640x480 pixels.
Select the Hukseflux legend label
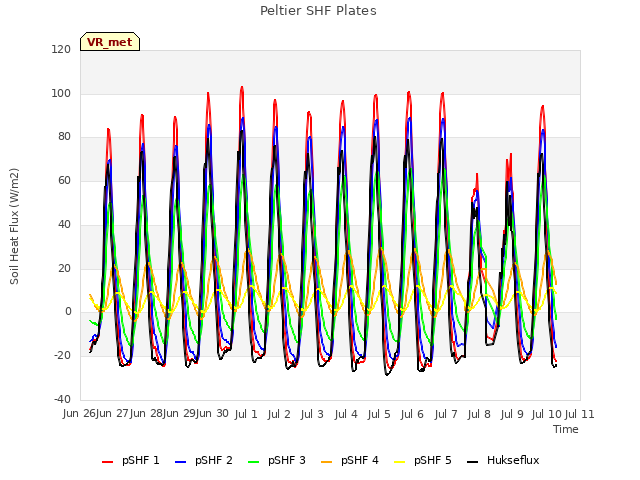point(513,460)
